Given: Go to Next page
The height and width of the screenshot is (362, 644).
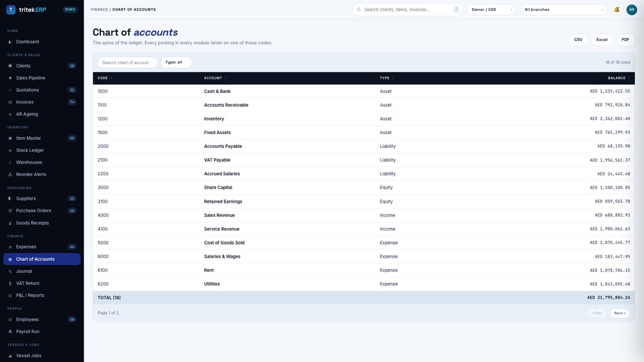Looking at the screenshot, I should (x=620, y=313).
